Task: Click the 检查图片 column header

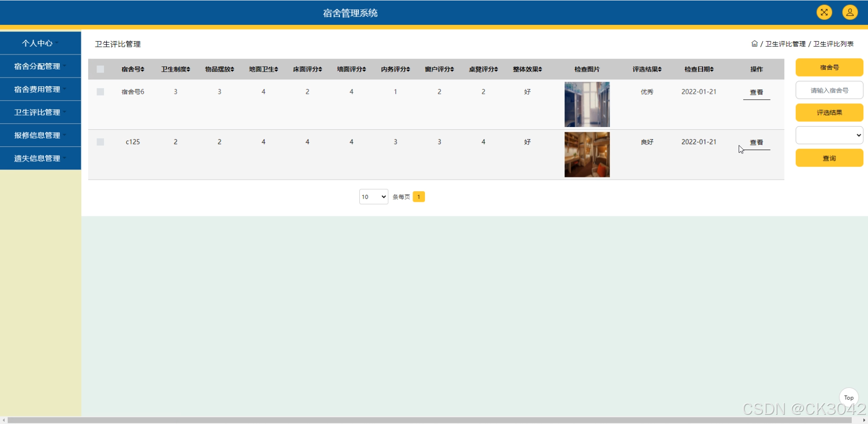Action: (587, 69)
